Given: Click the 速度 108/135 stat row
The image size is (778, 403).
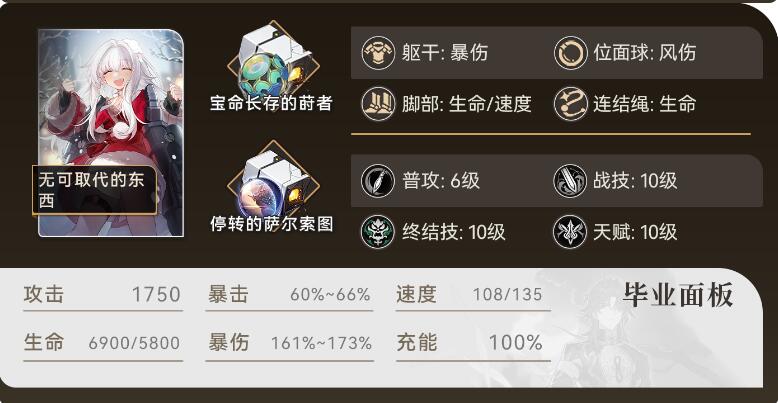Looking at the screenshot, I should [x=473, y=296].
